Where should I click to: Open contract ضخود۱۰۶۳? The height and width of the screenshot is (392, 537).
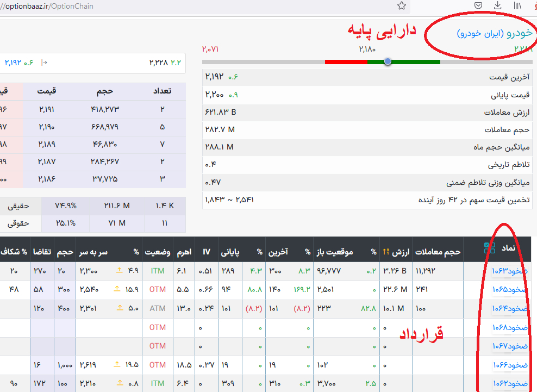[510, 271]
